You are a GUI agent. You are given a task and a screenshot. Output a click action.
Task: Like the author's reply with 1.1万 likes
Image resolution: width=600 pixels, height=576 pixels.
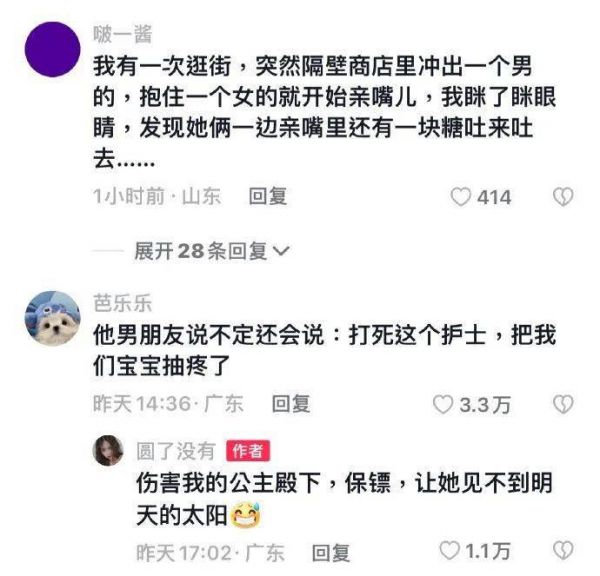click(x=449, y=551)
